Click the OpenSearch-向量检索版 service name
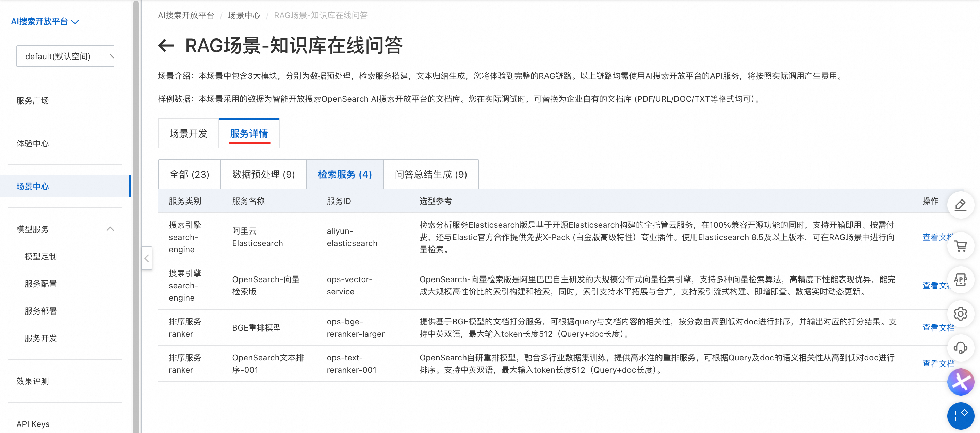Image resolution: width=980 pixels, height=433 pixels. point(266,285)
